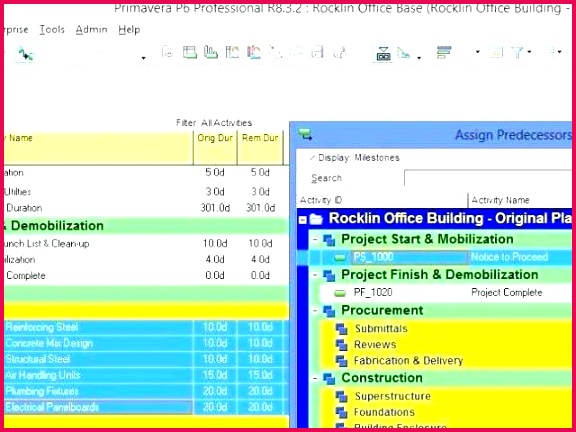Click the Filter funnel icon

coord(518,52)
